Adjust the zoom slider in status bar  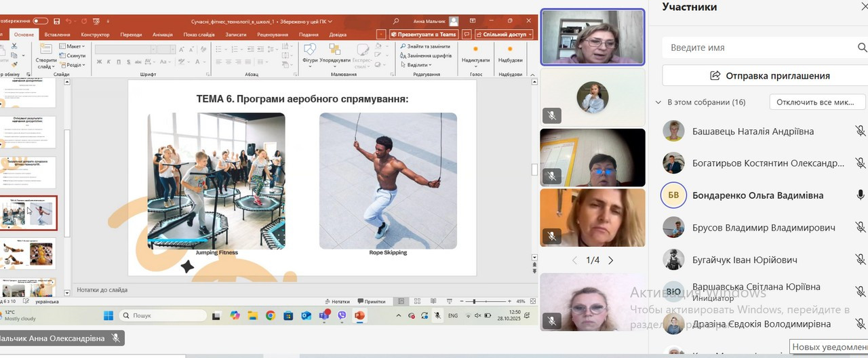pyautogui.click(x=474, y=301)
